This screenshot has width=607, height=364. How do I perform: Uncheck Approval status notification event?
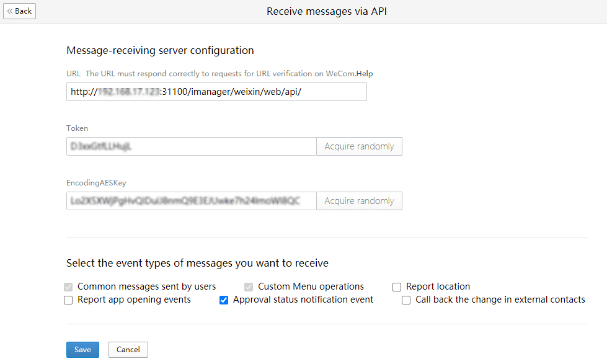224,300
